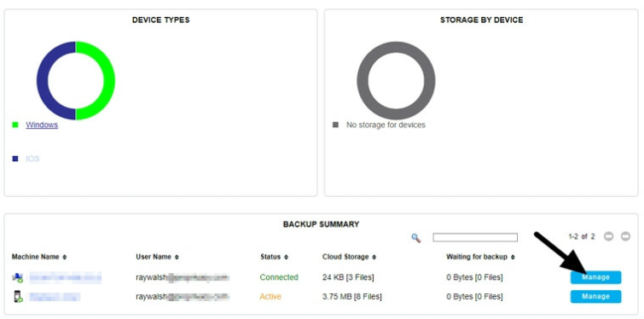Sort by Machine Name column arrows
This screenshot has height=319, width=644.
click(x=65, y=257)
